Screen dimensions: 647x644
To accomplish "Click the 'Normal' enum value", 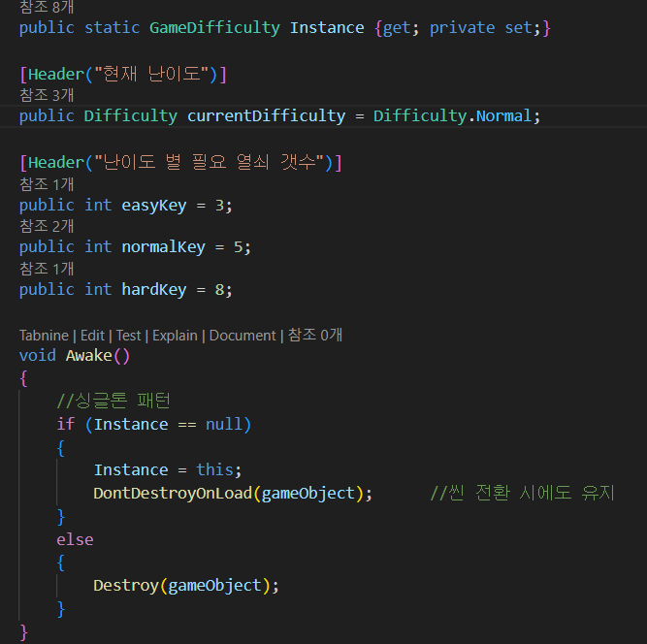I will pyautogui.click(x=503, y=116).
